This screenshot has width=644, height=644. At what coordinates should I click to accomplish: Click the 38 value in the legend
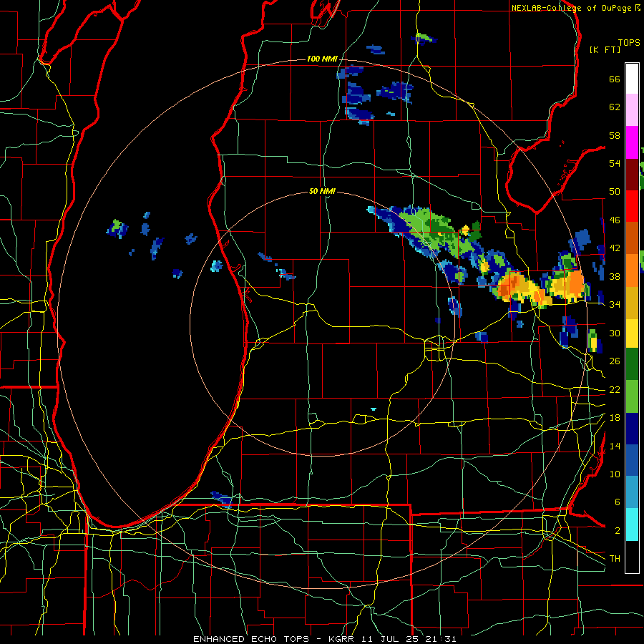615,276
